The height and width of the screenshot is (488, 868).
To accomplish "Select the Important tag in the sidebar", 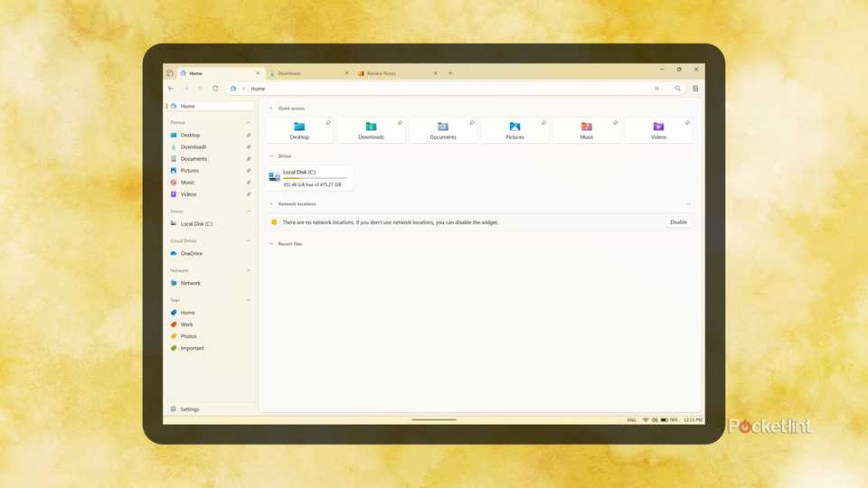I will pos(211,349).
